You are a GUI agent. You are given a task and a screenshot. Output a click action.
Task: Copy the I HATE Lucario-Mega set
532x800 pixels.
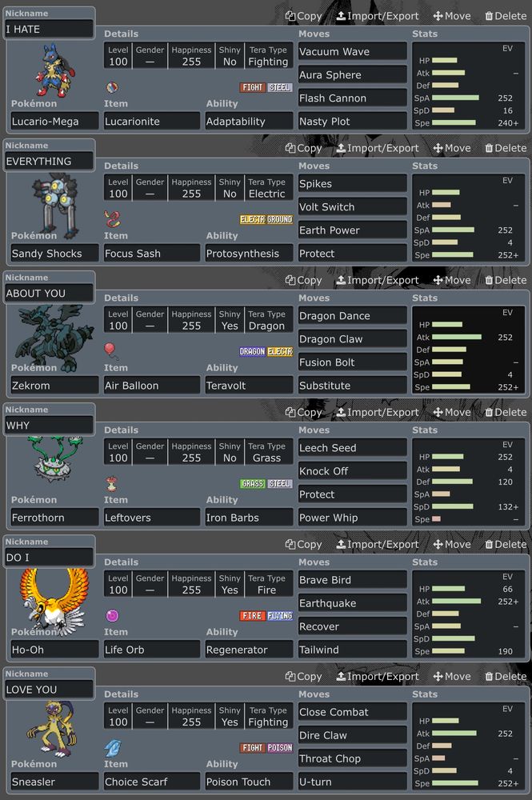(303, 16)
